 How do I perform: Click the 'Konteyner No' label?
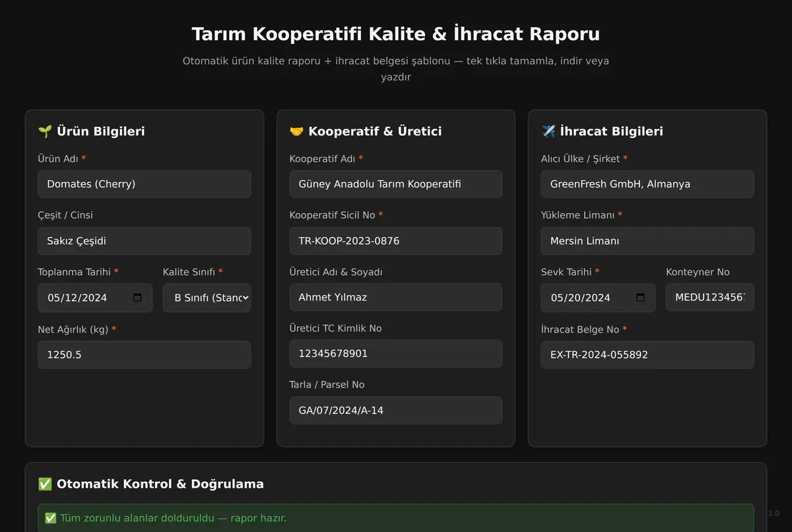pyautogui.click(x=698, y=272)
